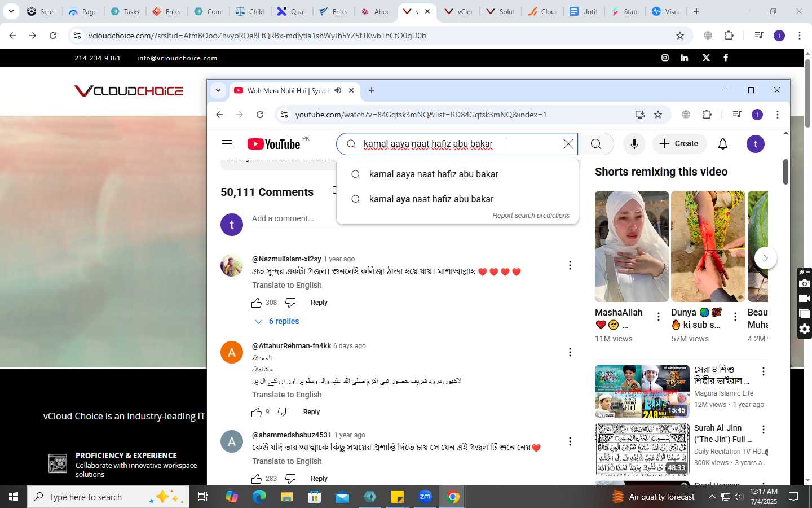Viewport: 812px width, 508px height.
Task: Click the Windows Start button
Action: click(14, 497)
